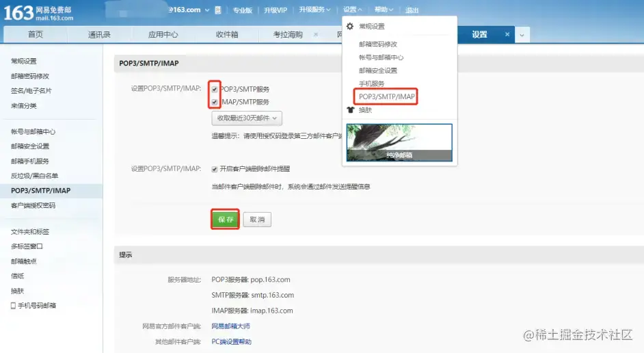Open 邮箱手机服务 in the sidebar
Screen dimensions: 644x353
coord(30,161)
